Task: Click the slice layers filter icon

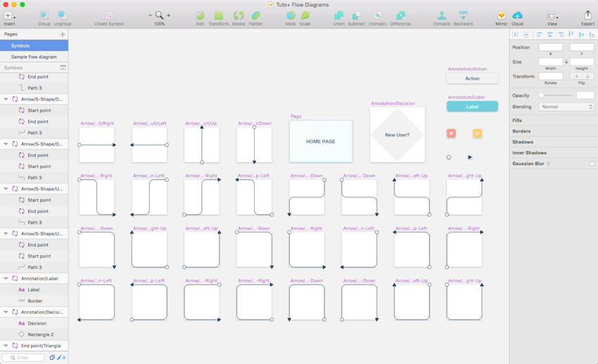Action: pyautogui.click(x=59, y=358)
